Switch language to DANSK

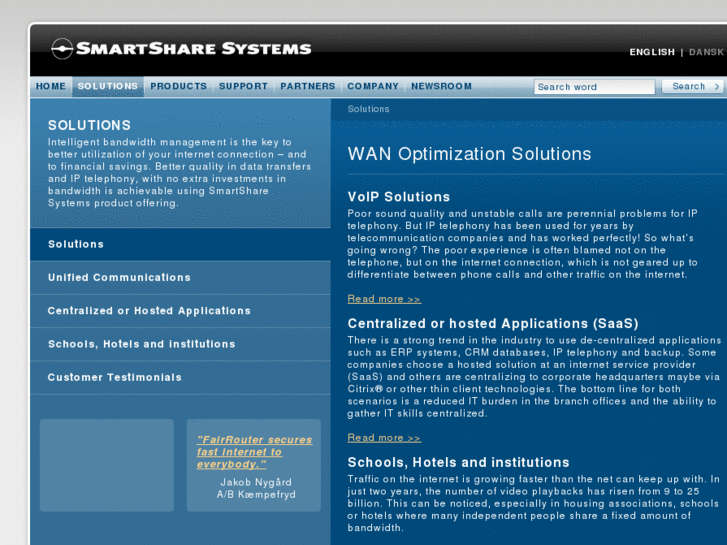706,52
